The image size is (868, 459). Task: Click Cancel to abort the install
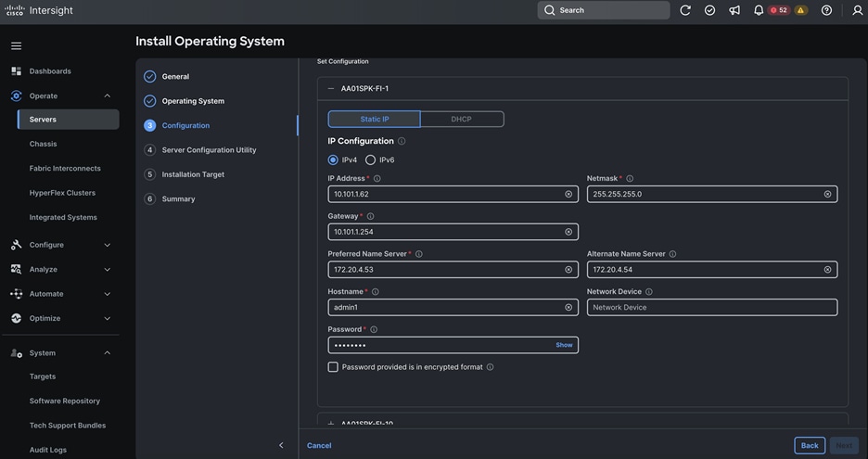click(x=319, y=445)
